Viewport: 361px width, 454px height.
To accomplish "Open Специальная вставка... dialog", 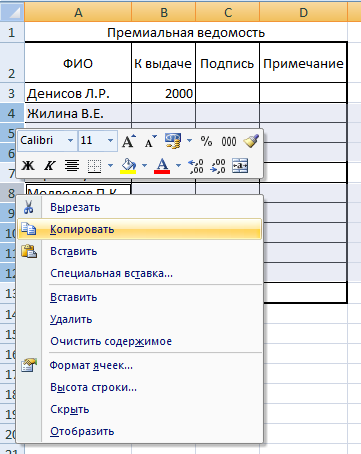I will pyautogui.click(x=139, y=273).
